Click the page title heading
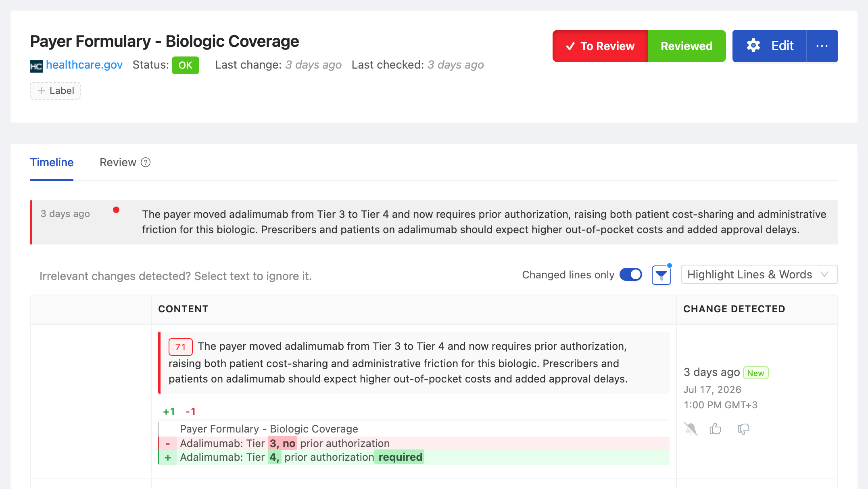 tap(165, 42)
